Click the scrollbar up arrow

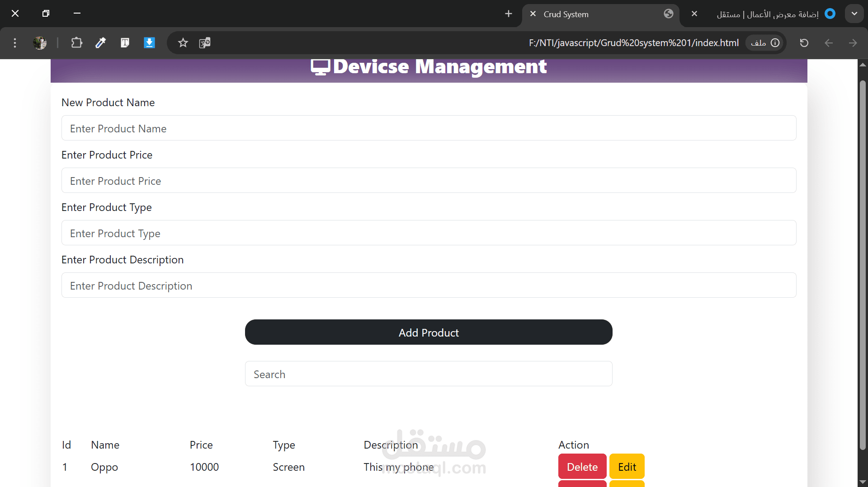(863, 65)
